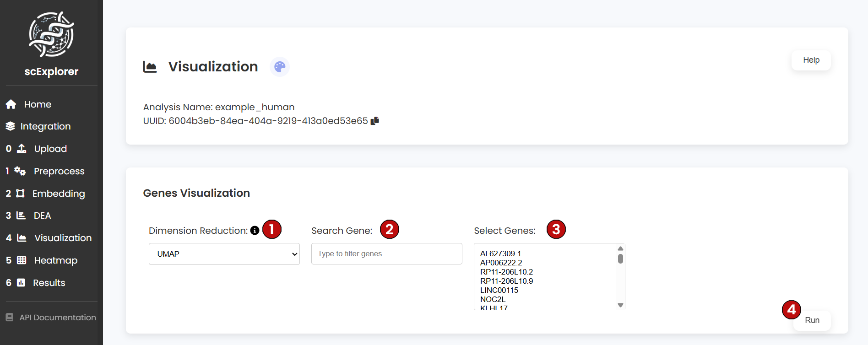
Task: Open the color palette icon beside Visualization
Action: (x=280, y=67)
